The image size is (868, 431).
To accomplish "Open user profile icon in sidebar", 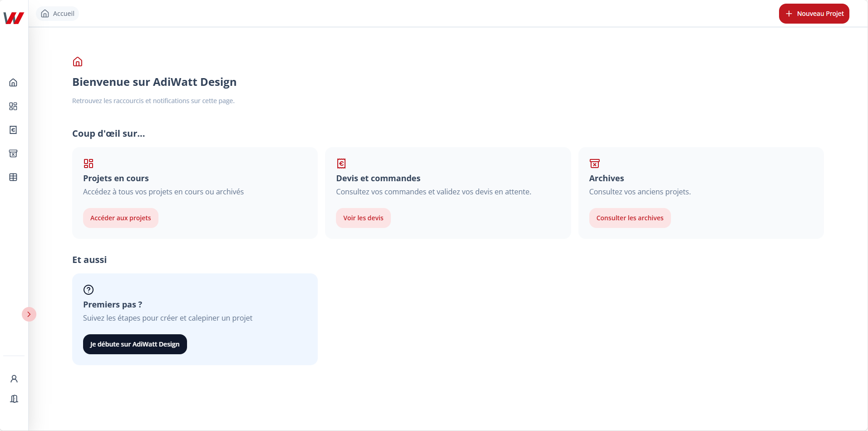I will tap(14, 379).
